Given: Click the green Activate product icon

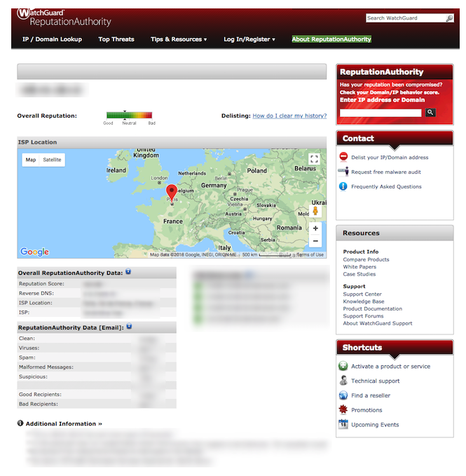Looking at the screenshot, I should [x=343, y=366].
